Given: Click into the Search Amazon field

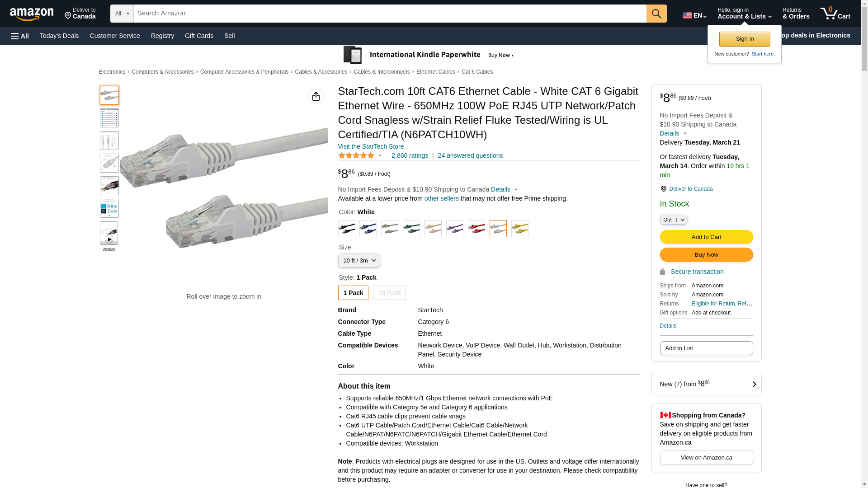Looking at the screenshot, I should tap(390, 14).
